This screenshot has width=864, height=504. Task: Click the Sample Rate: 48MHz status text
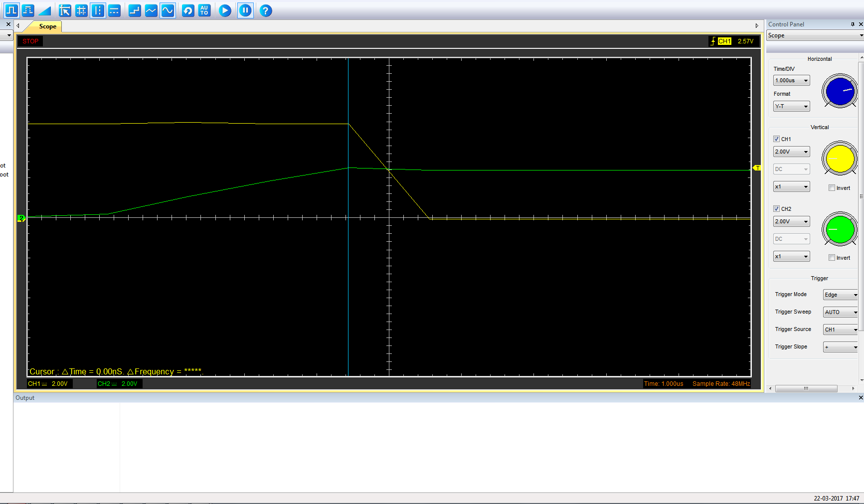pyautogui.click(x=721, y=383)
